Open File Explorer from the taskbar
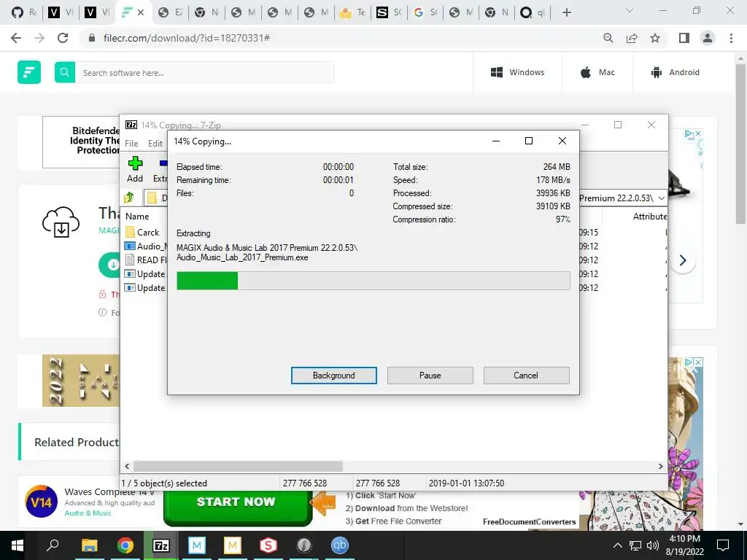This screenshot has width=747, height=560. 89,545
